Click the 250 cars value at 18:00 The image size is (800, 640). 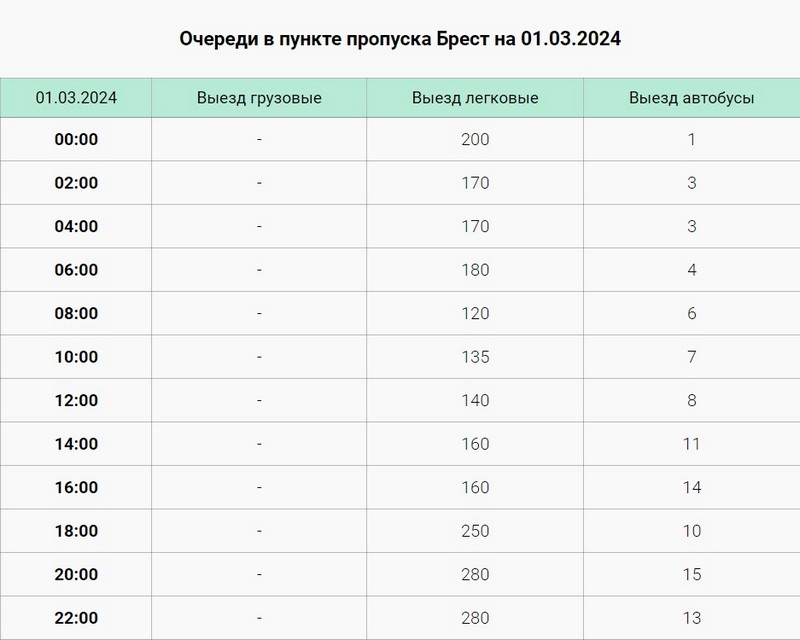click(x=475, y=531)
